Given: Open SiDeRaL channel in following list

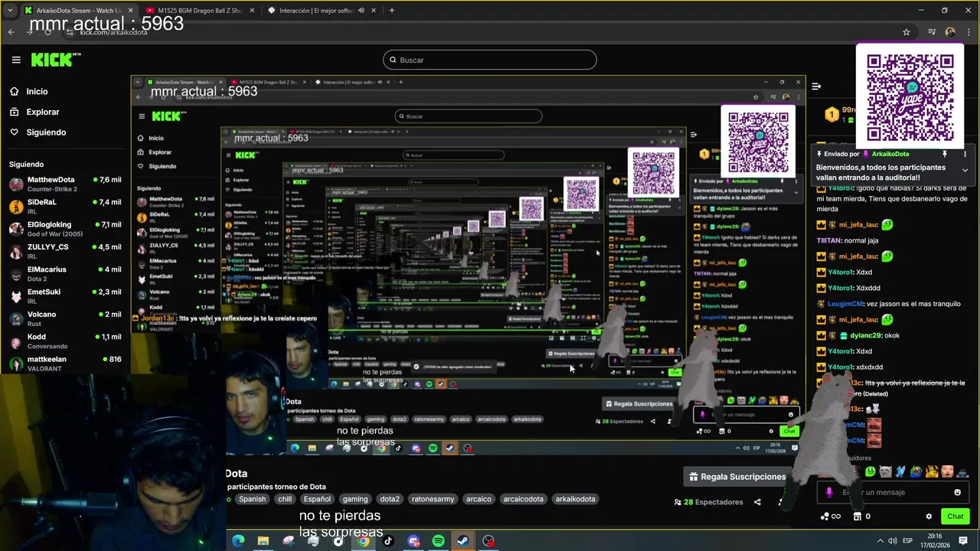Looking at the screenshot, I should (x=65, y=206).
